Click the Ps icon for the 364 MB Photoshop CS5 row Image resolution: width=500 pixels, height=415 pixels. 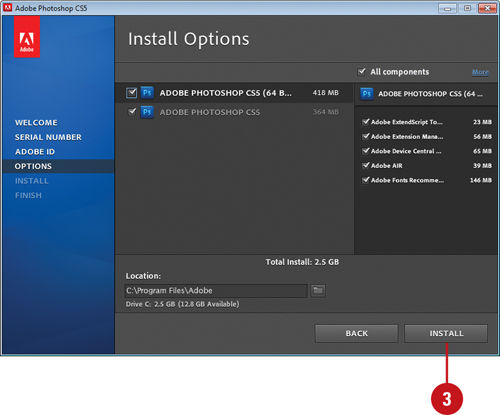147,112
